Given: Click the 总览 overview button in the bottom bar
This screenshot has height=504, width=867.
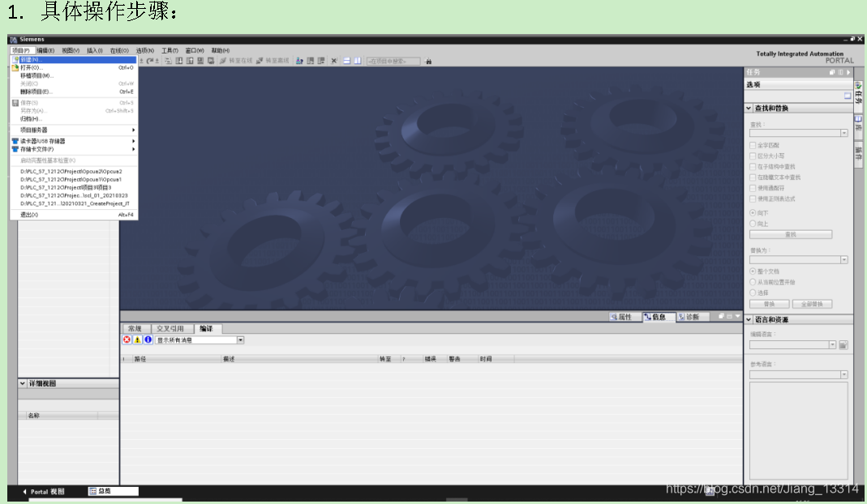Looking at the screenshot, I should (114, 491).
